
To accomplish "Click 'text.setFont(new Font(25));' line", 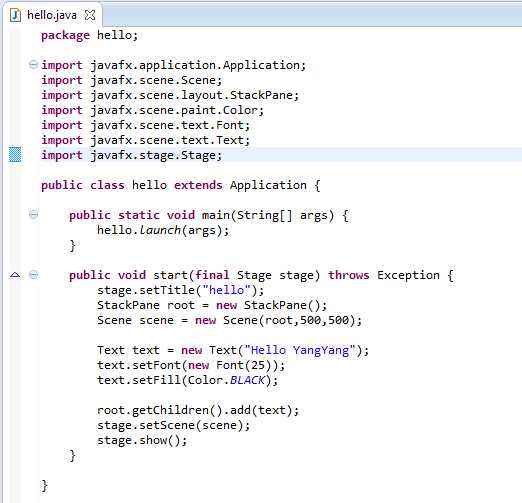I will coord(191,365).
